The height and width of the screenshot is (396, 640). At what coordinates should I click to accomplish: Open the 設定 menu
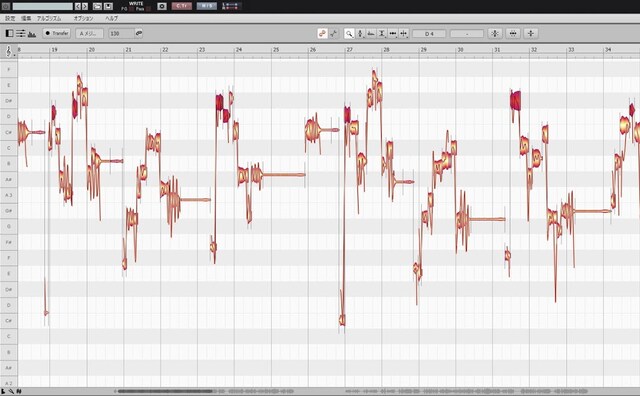pyautogui.click(x=10, y=18)
